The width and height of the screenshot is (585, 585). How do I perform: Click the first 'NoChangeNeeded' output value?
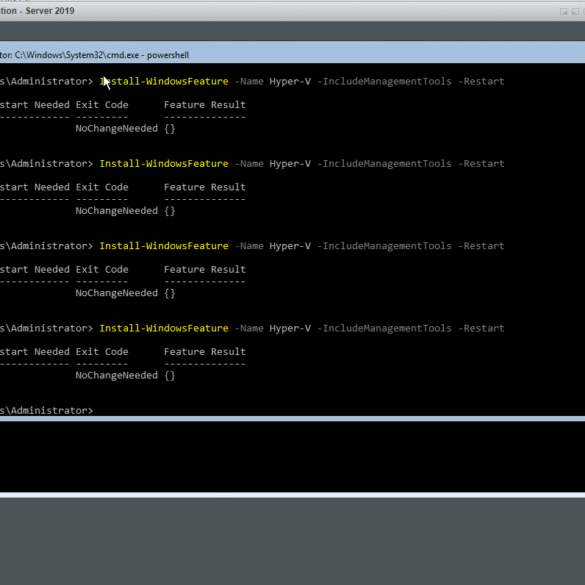click(x=116, y=128)
